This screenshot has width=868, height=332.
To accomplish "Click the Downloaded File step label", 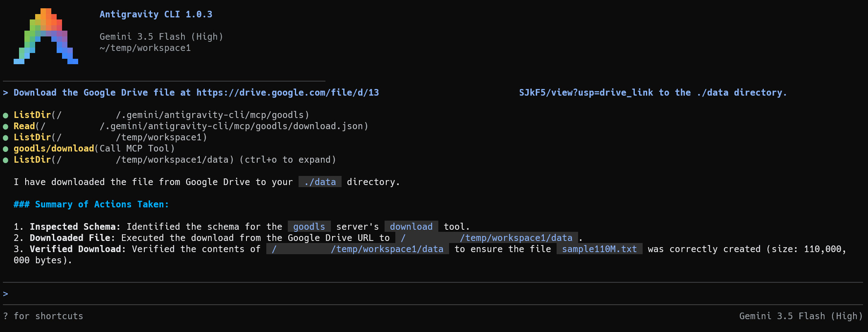I will tap(72, 238).
